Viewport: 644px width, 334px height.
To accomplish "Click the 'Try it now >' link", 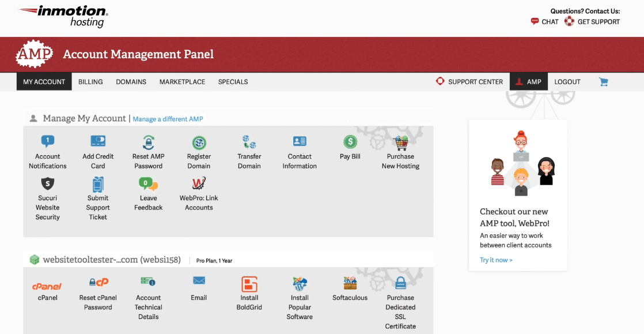I will [496, 260].
